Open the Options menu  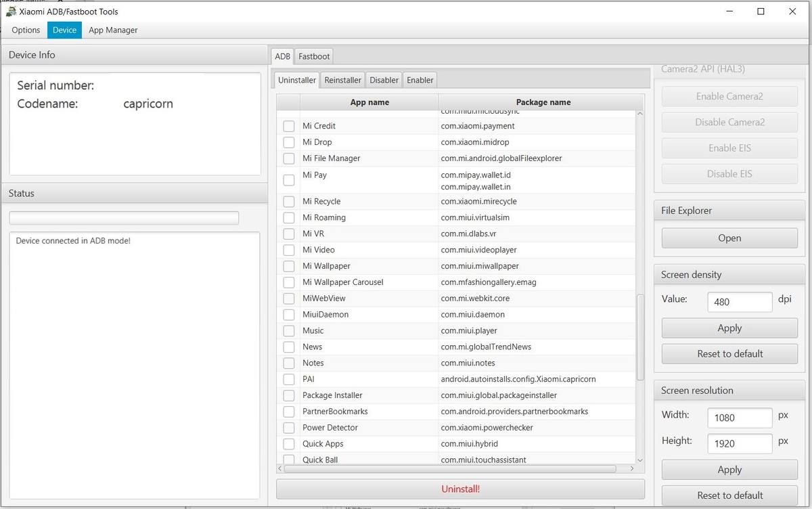[x=26, y=30]
